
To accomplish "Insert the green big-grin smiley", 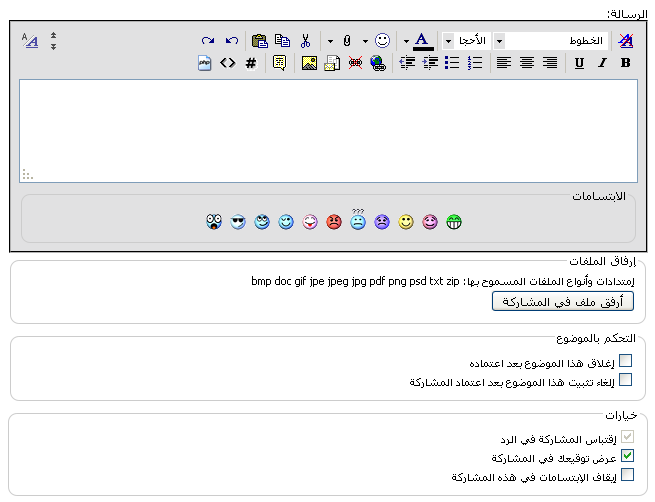I will click(x=454, y=222).
